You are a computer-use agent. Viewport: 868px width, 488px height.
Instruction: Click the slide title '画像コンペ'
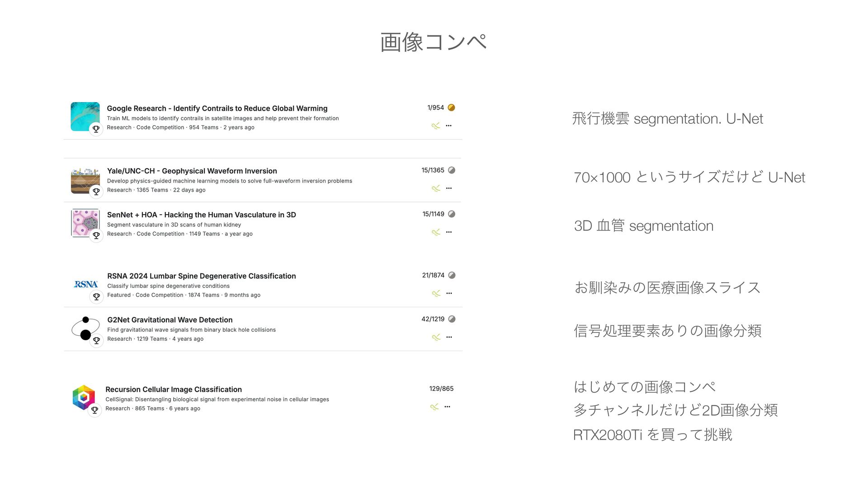pos(434,42)
